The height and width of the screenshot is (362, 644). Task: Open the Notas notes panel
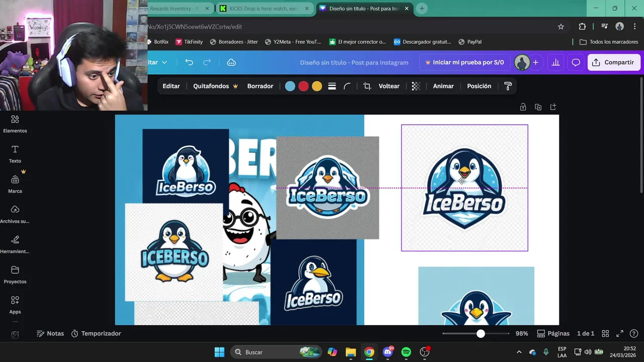click(50, 333)
